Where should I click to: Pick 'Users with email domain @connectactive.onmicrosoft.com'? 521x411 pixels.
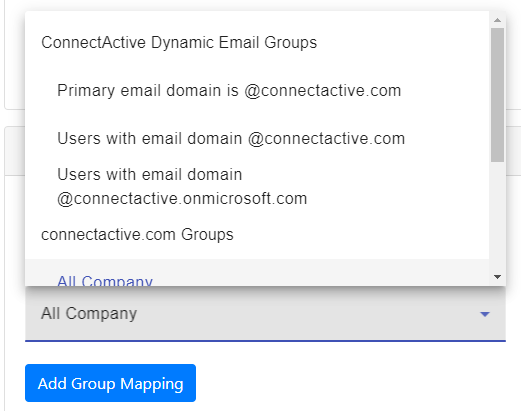pos(257,187)
